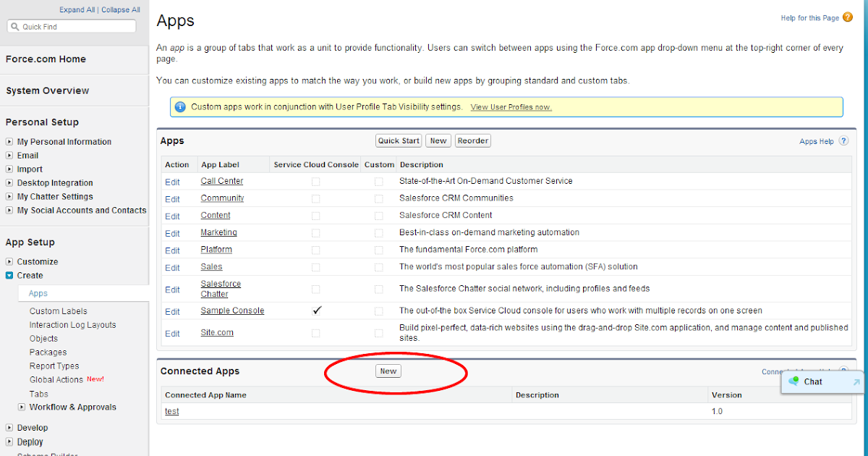
Task: Toggle Custom checkbox for Call Center
Action: pos(379,182)
